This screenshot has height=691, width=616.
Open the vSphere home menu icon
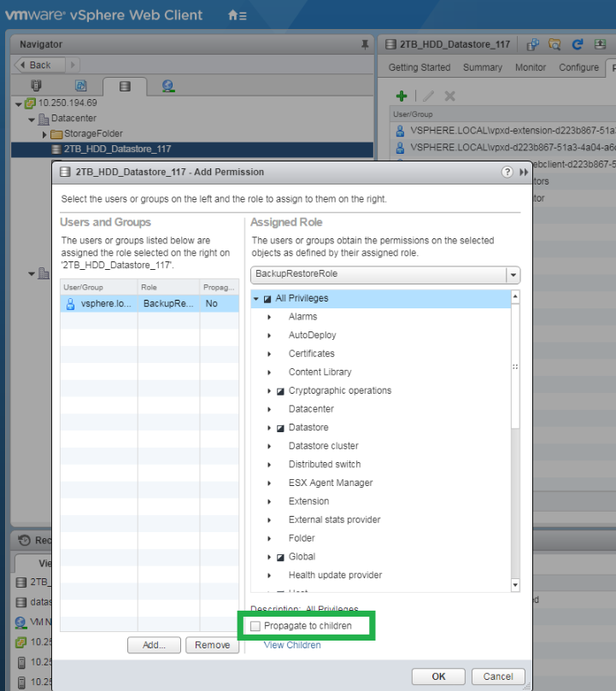click(x=238, y=15)
